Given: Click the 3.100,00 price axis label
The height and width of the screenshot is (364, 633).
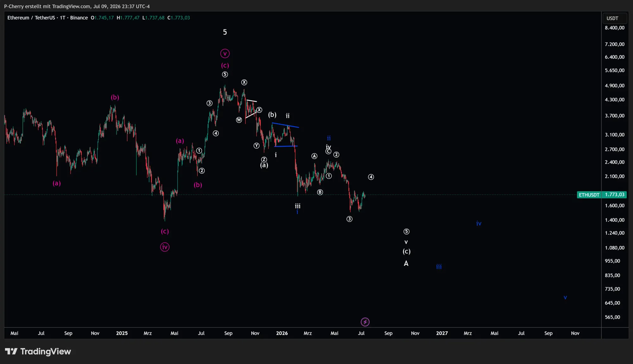Looking at the screenshot, I should (x=614, y=135).
